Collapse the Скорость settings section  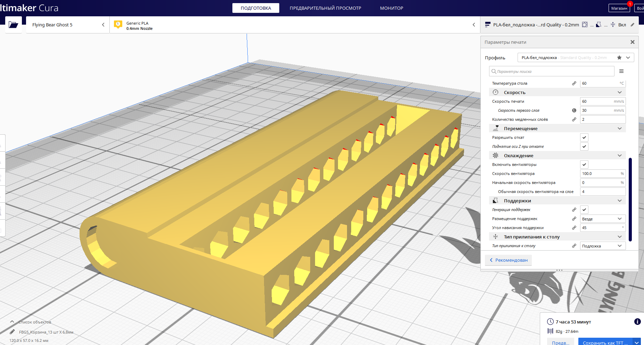pos(619,92)
